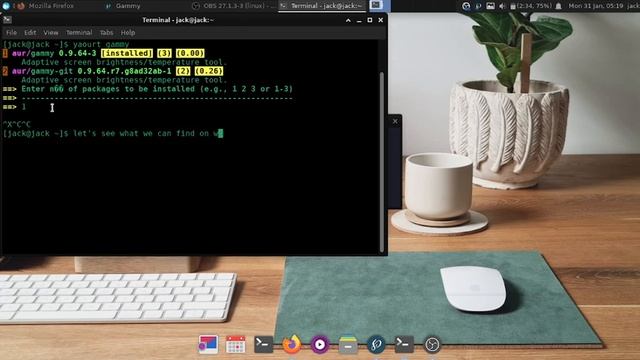Click the applications menu icon in the top panel
This screenshot has height=360, width=640.
[x=6, y=5]
